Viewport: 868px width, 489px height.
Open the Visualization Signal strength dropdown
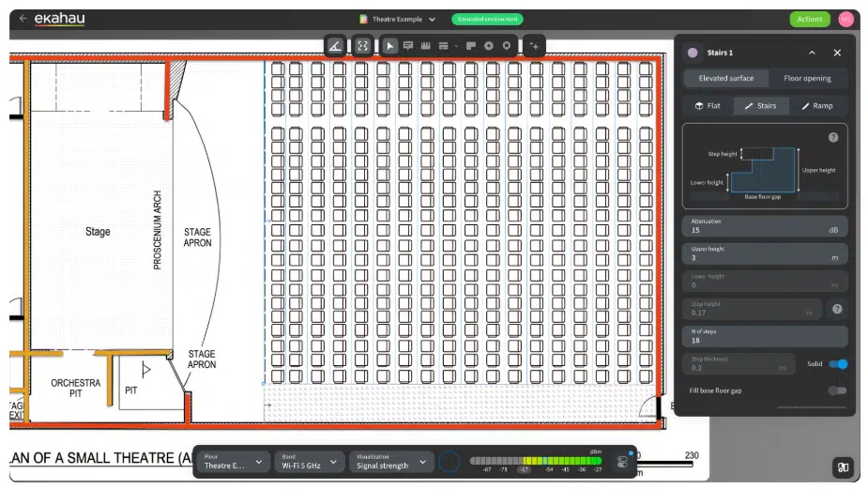[x=390, y=462]
